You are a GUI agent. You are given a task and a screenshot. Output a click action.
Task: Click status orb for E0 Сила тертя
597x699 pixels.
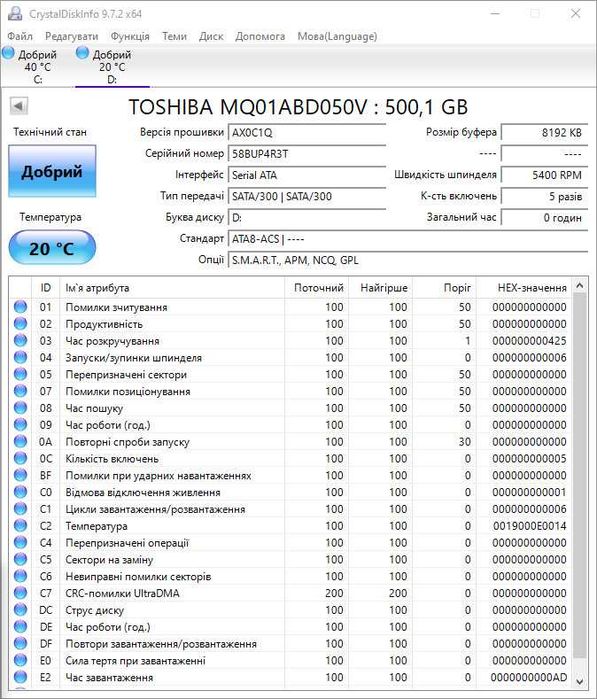[x=21, y=660]
